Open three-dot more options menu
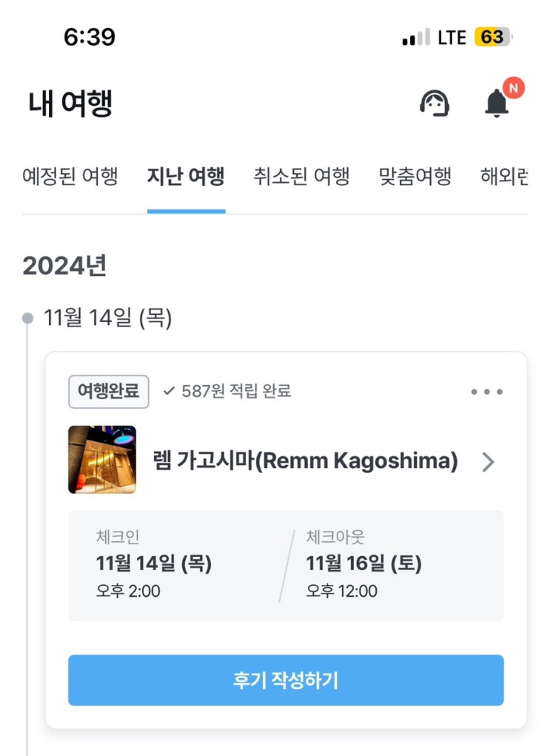 (486, 392)
